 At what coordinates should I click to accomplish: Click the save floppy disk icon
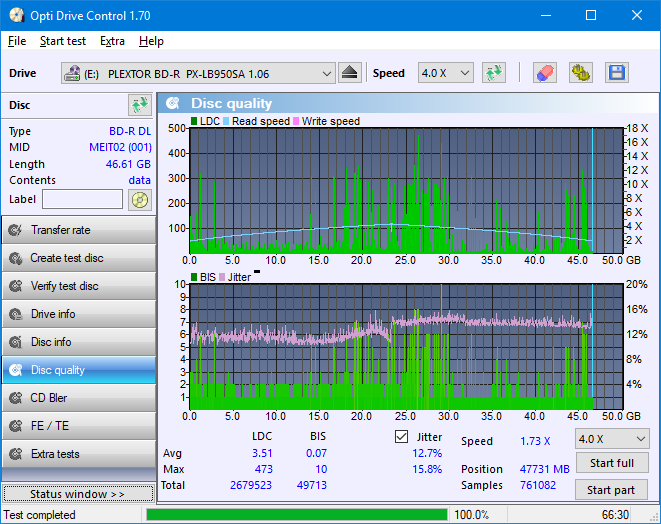coord(617,73)
